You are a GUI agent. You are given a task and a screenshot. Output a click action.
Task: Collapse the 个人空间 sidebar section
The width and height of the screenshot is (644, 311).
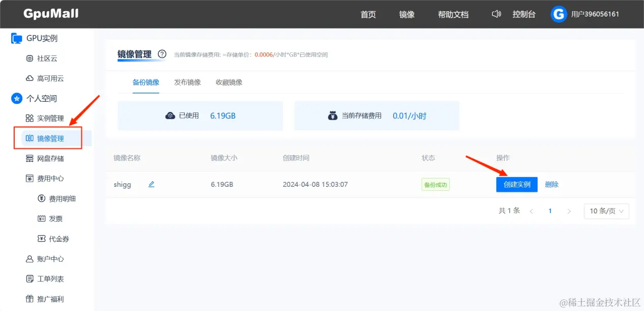click(42, 98)
